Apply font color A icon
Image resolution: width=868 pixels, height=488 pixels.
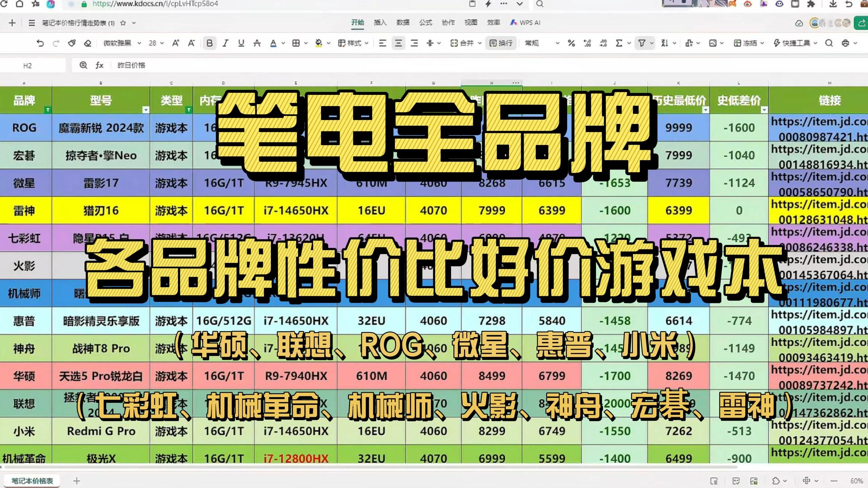point(273,43)
